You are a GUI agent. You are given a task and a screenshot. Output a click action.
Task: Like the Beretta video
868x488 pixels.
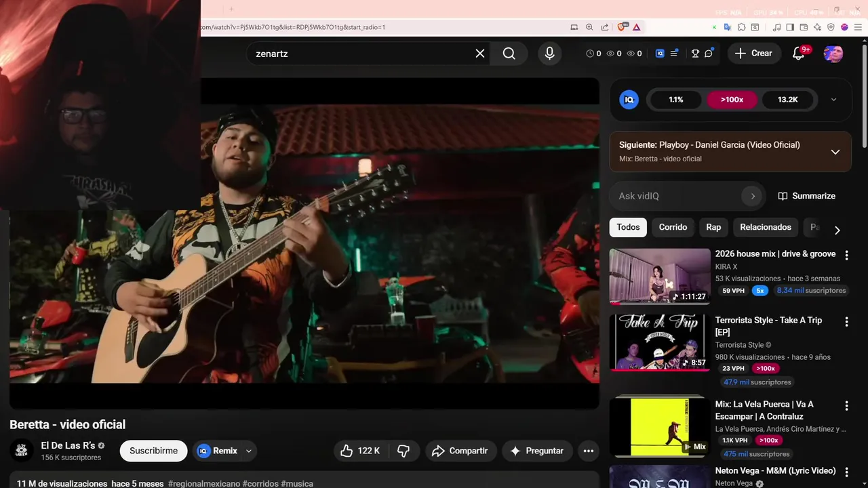point(360,451)
